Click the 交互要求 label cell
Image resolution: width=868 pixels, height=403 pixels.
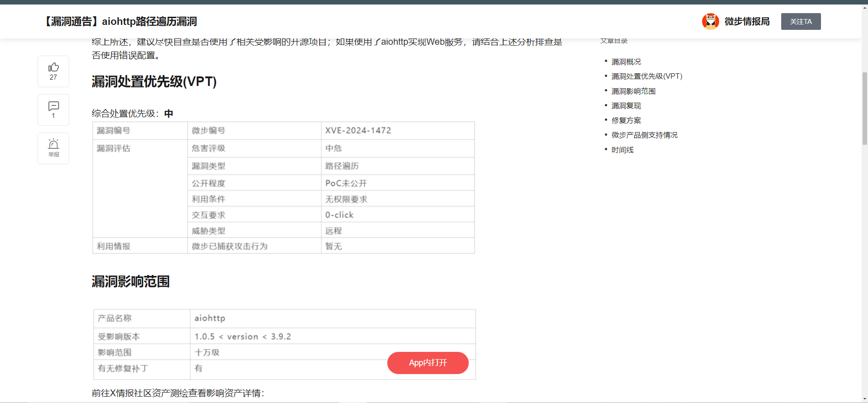pos(255,214)
